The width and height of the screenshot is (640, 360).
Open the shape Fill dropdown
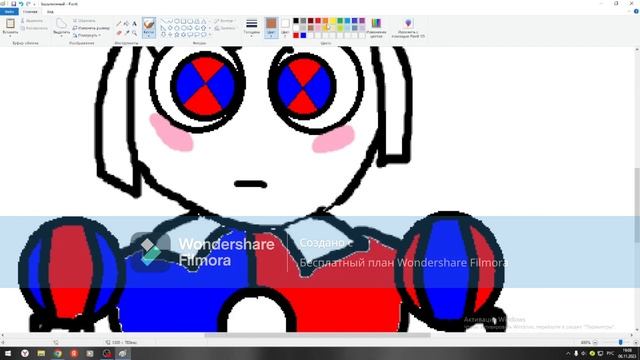point(225,28)
